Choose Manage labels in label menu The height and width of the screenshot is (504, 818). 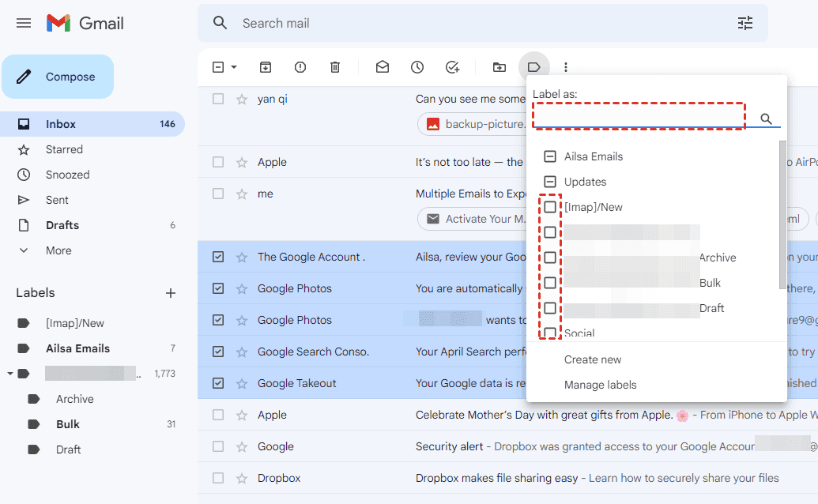600,385
